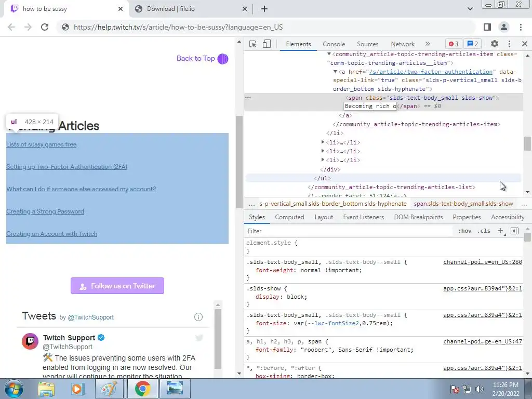Click the volume speaker tray icon
Screen dimensions: 532x399
pyautogui.click(x=480, y=389)
